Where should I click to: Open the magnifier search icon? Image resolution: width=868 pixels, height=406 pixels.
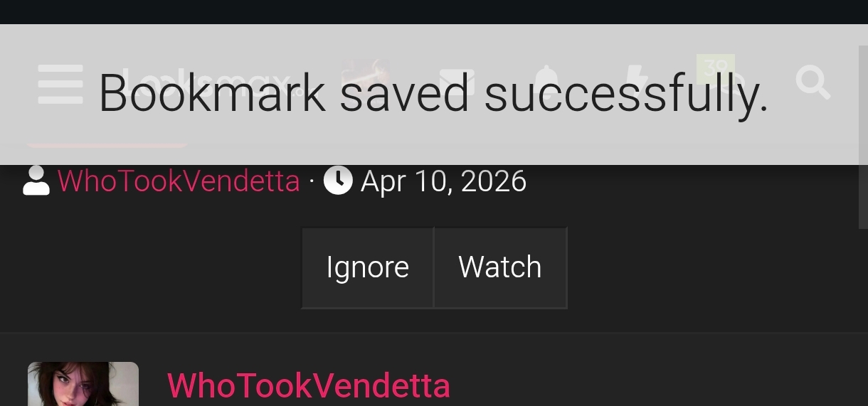coord(813,82)
